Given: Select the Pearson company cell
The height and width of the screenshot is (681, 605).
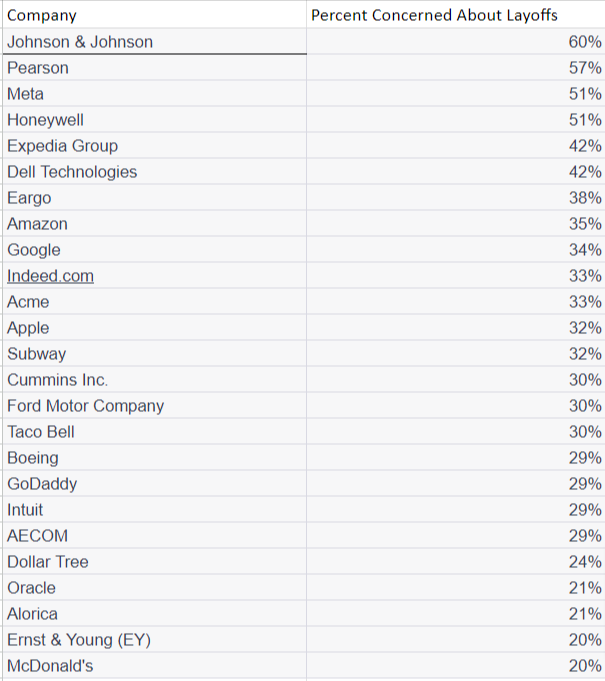Looking at the screenshot, I should tap(38, 68).
